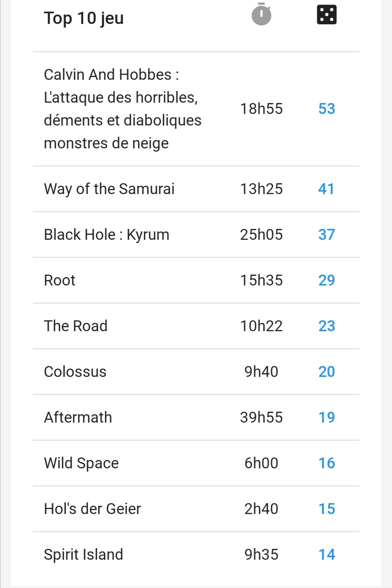
Task: Open the Spirit Island game entry
Action: (x=83, y=555)
